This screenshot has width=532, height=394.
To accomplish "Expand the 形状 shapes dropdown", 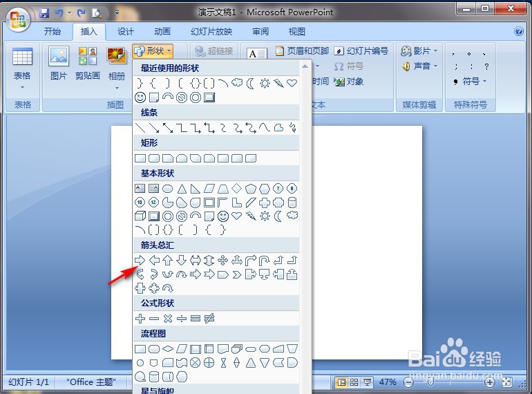I will pyautogui.click(x=153, y=51).
